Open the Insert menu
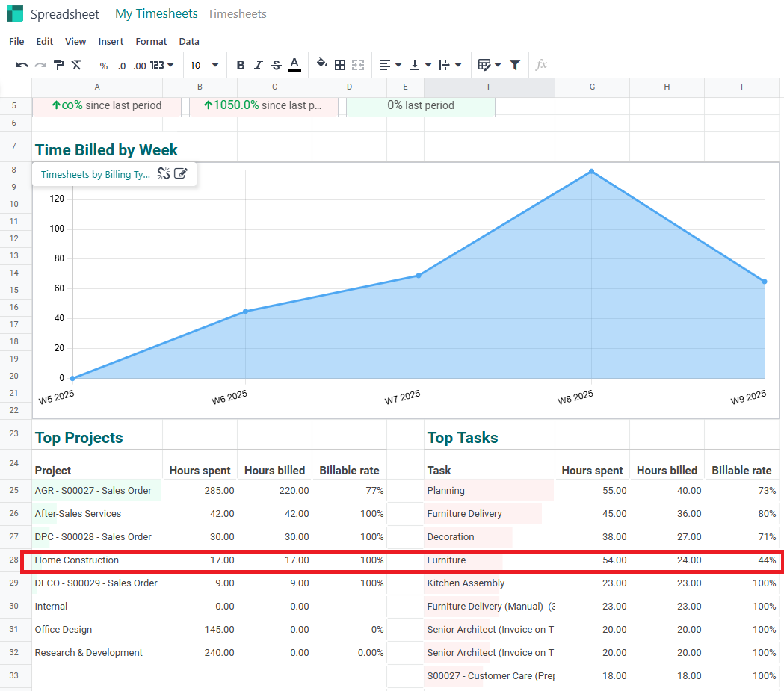Screen dimensions: 784x691 [x=111, y=42]
